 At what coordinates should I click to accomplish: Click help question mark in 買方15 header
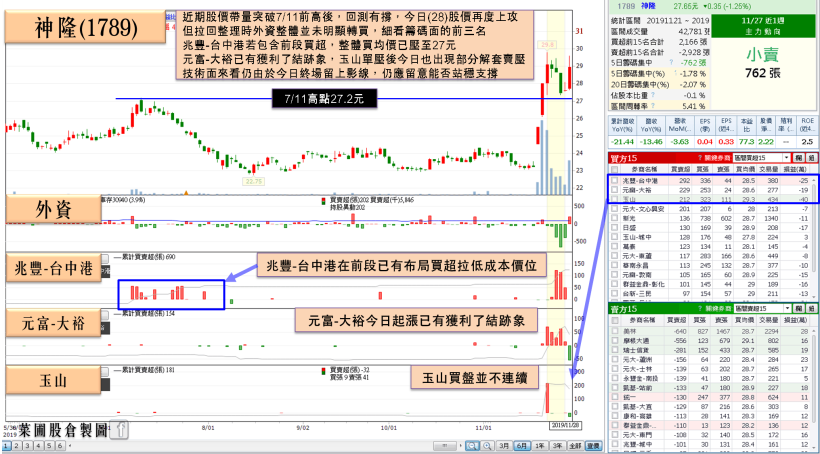700,158
